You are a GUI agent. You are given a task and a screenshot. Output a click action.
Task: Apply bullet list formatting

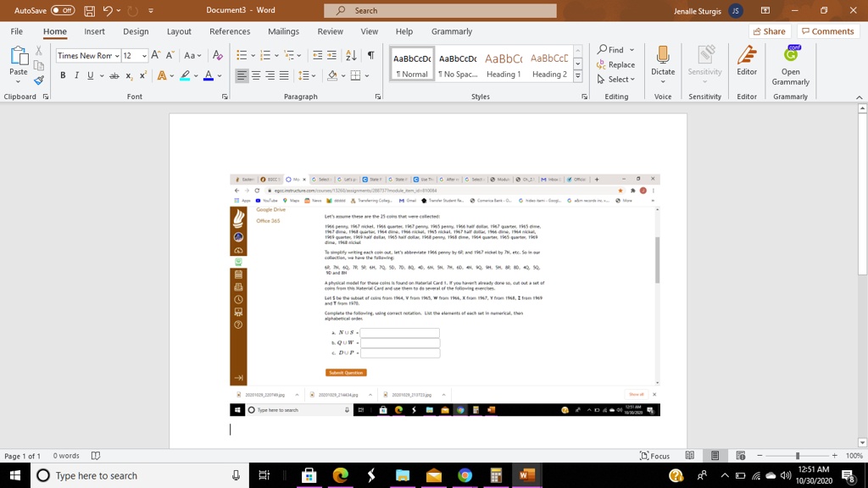click(x=242, y=55)
